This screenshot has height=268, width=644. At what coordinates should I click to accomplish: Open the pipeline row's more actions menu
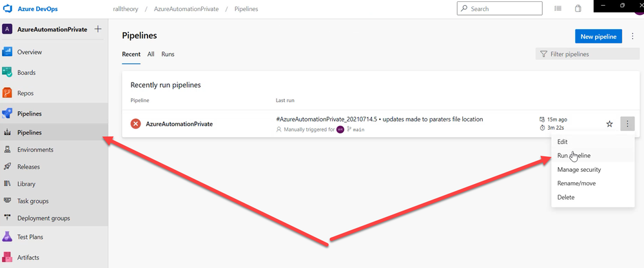[x=627, y=124]
